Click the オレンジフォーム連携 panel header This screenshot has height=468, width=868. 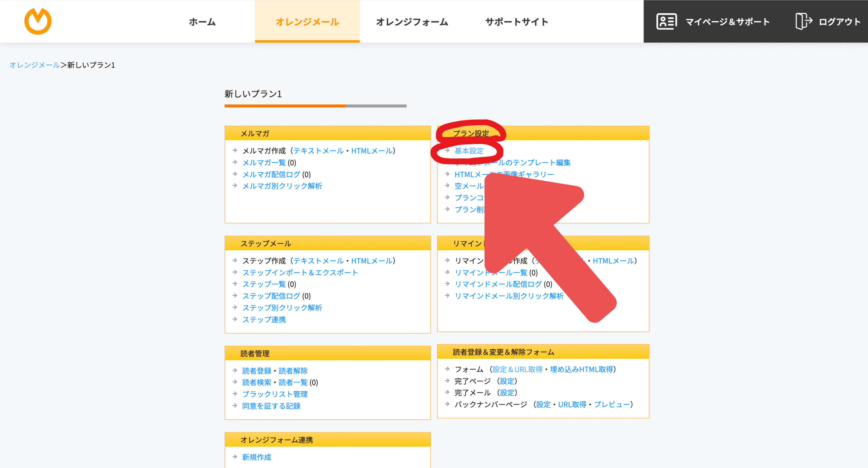click(328, 440)
